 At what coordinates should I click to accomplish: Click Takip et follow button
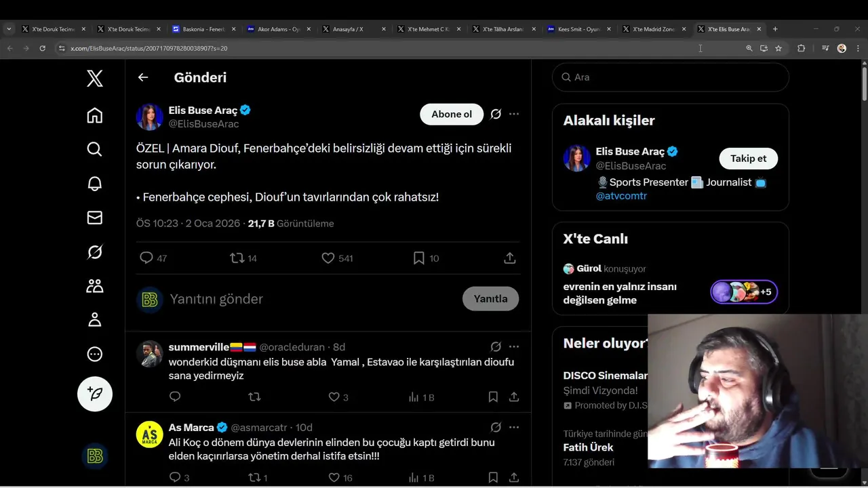coord(748,159)
